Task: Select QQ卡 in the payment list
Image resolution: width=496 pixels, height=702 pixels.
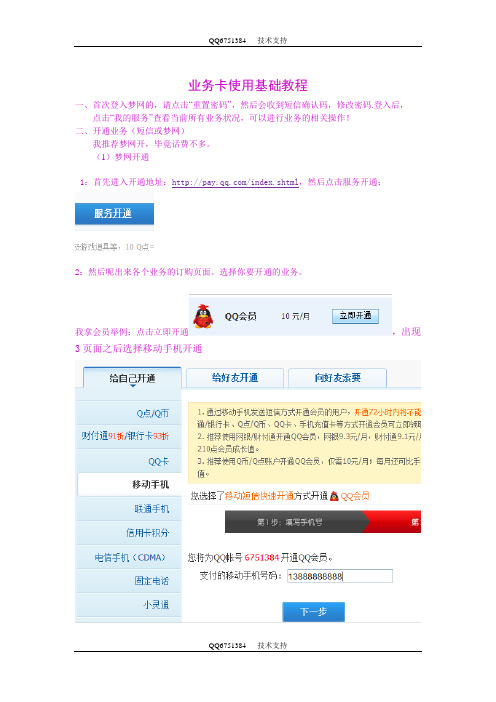Action: coord(129,461)
